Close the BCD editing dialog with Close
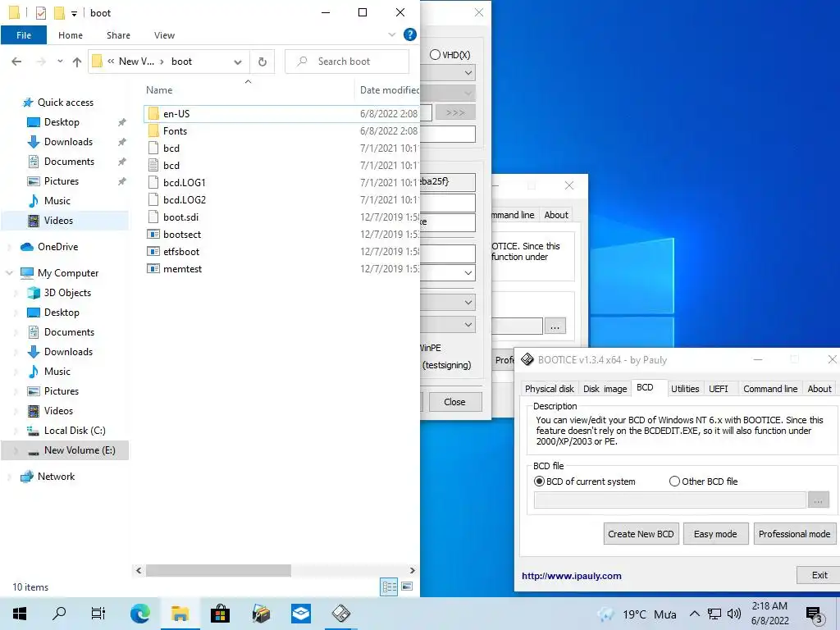This screenshot has height=630, width=840. [454, 402]
